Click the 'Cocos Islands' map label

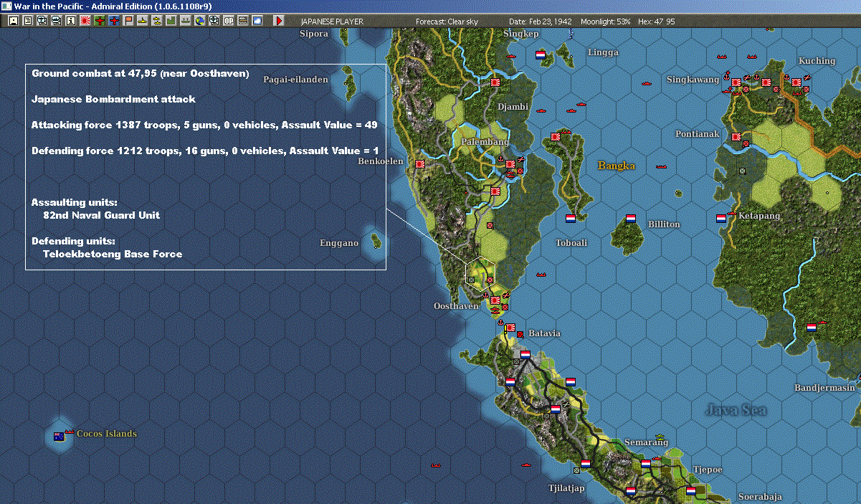pos(106,434)
